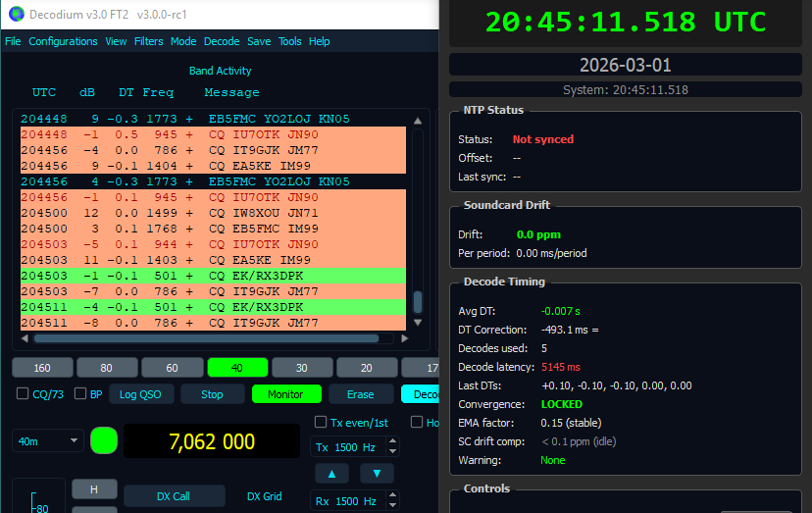Click the Decodium globe app icon
The height and width of the screenshot is (513, 812).
14,15
